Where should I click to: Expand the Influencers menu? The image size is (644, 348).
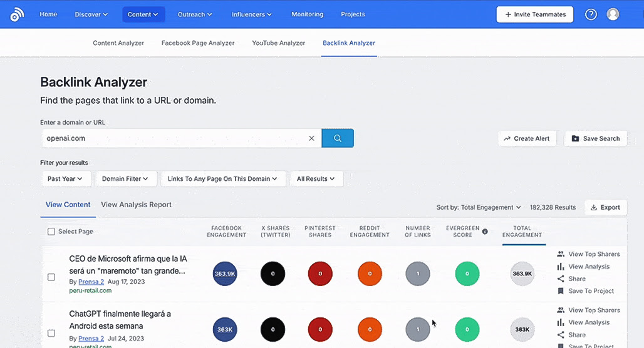(x=251, y=14)
